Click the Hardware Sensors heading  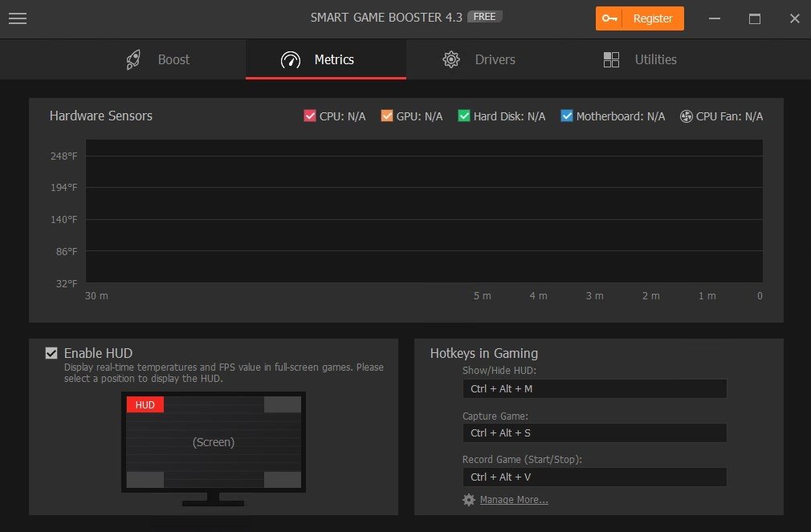101,116
